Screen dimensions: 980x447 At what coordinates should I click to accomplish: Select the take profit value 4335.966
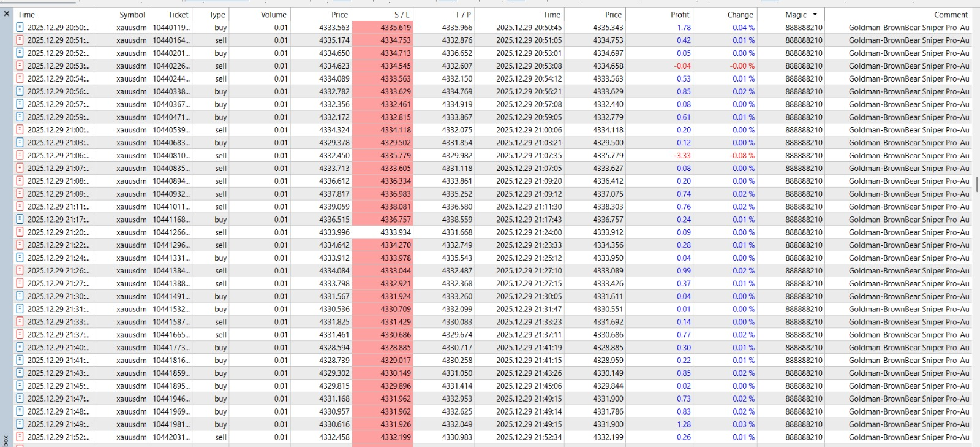(x=457, y=28)
